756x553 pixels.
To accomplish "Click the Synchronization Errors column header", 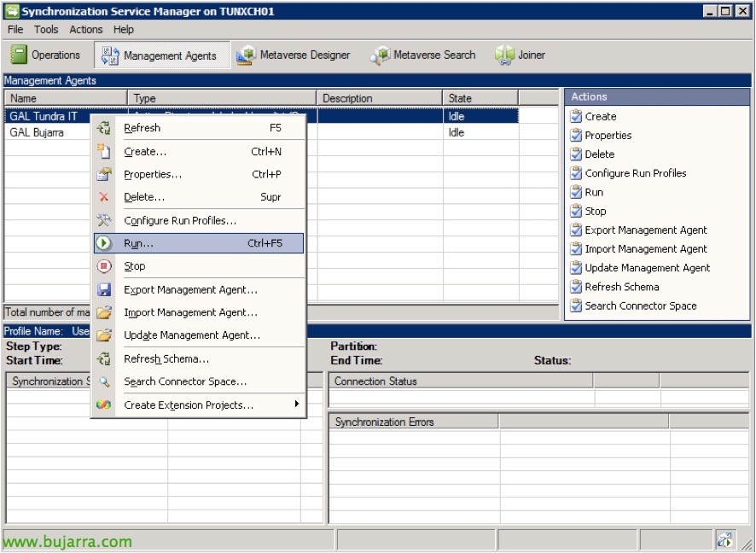I will click(x=414, y=422).
